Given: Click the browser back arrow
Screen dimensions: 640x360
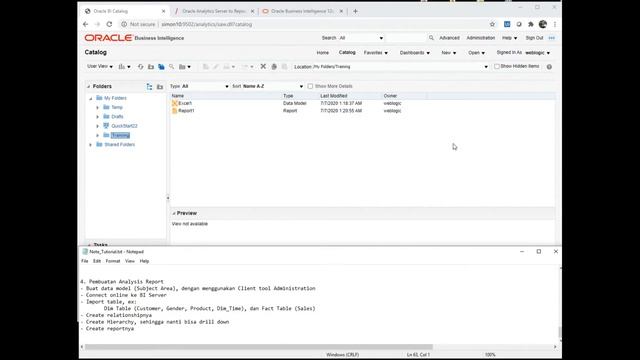Looking at the screenshot, I should click(86, 24).
